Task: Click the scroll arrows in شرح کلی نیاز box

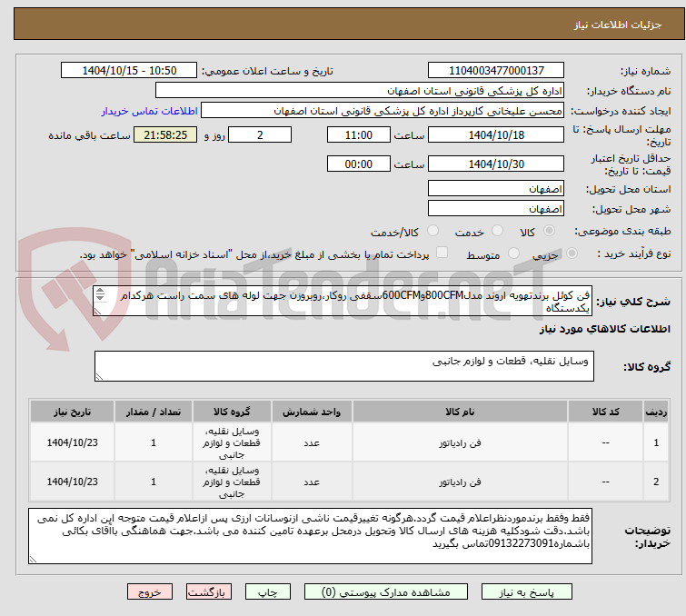Action: 100,294
